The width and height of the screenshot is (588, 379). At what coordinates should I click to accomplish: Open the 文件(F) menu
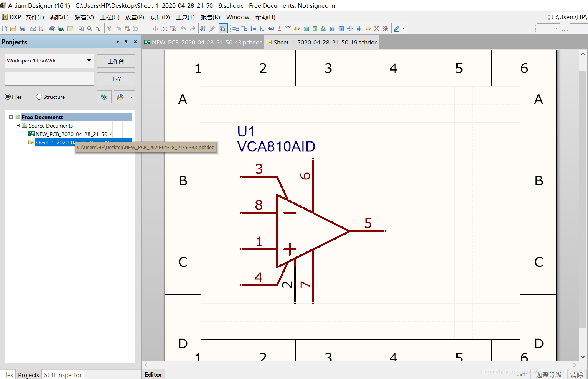pos(35,17)
